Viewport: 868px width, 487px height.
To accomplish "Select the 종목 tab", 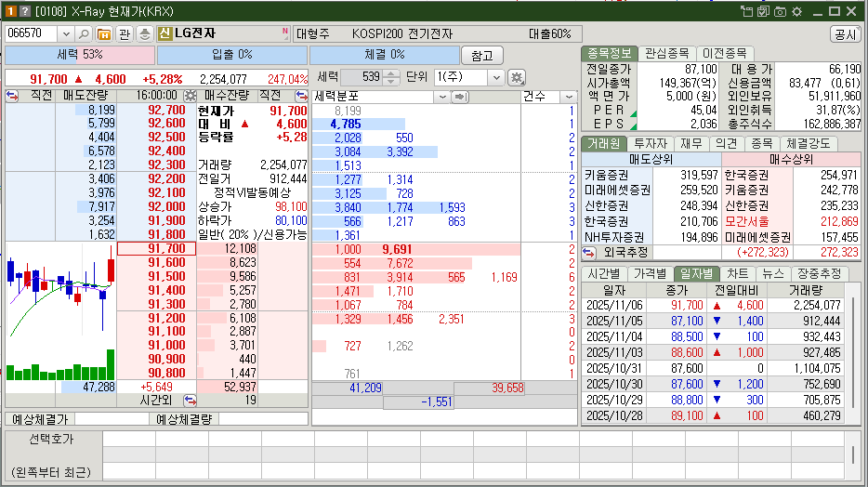I will coord(762,143).
